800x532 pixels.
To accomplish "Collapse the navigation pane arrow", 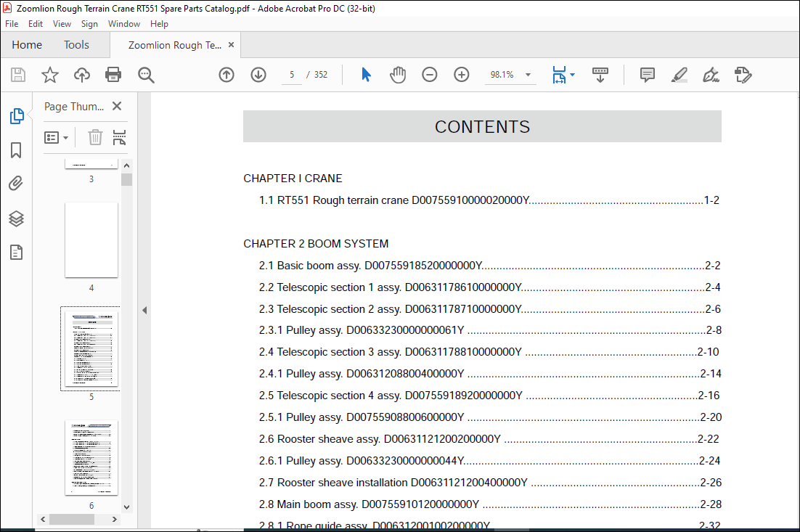I will (x=144, y=310).
